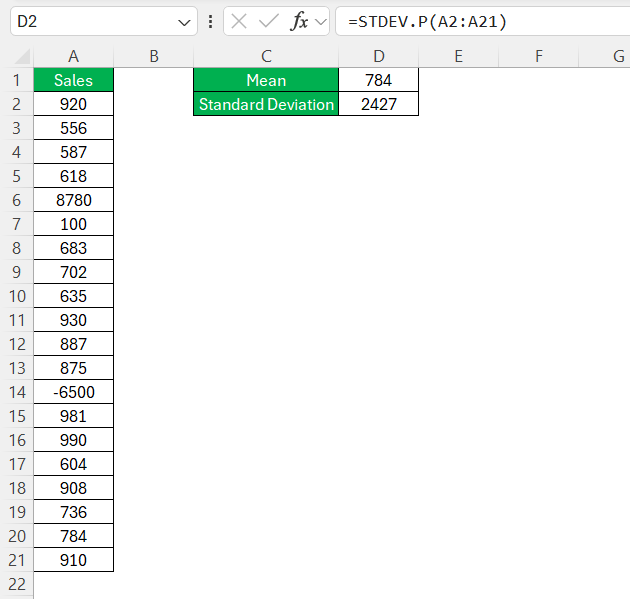Screen dimensions: 630x599
Task: Select the outlier cell 8780
Action: click(x=74, y=200)
